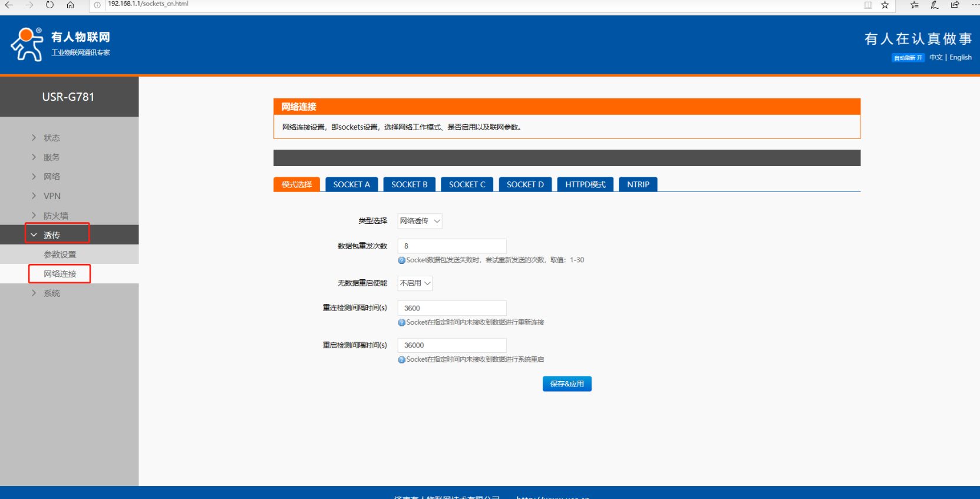Click the 有人物联网 mascot logo
Screen dimensions: 980x499
27,44
